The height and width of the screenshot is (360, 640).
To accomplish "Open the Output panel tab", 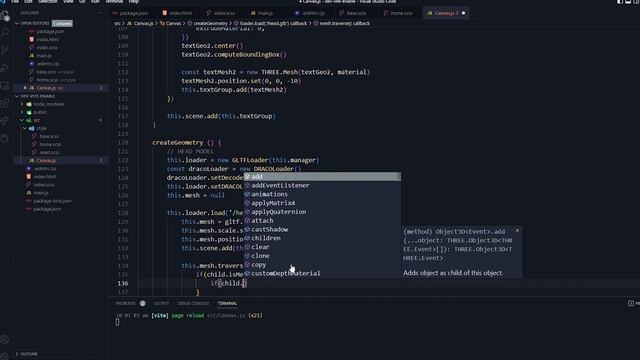I will coord(161,303).
